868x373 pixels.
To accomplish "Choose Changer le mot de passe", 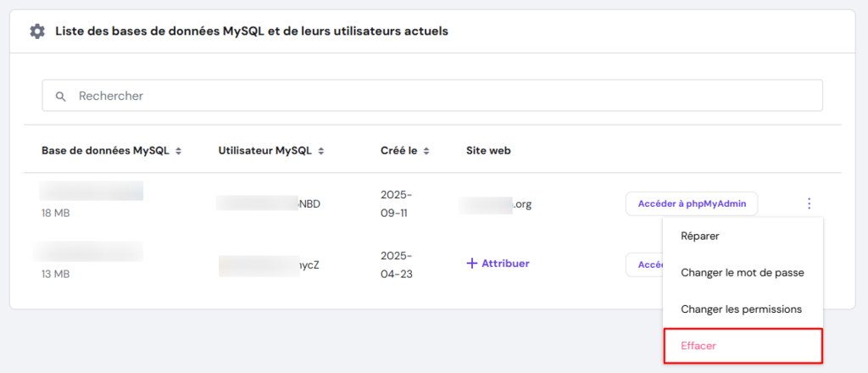I will pyautogui.click(x=743, y=273).
